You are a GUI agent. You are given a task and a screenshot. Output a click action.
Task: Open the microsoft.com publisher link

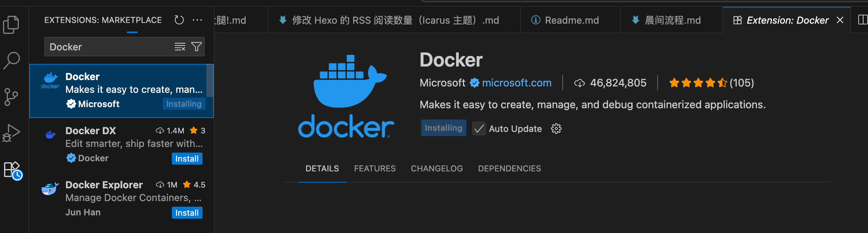click(x=517, y=83)
